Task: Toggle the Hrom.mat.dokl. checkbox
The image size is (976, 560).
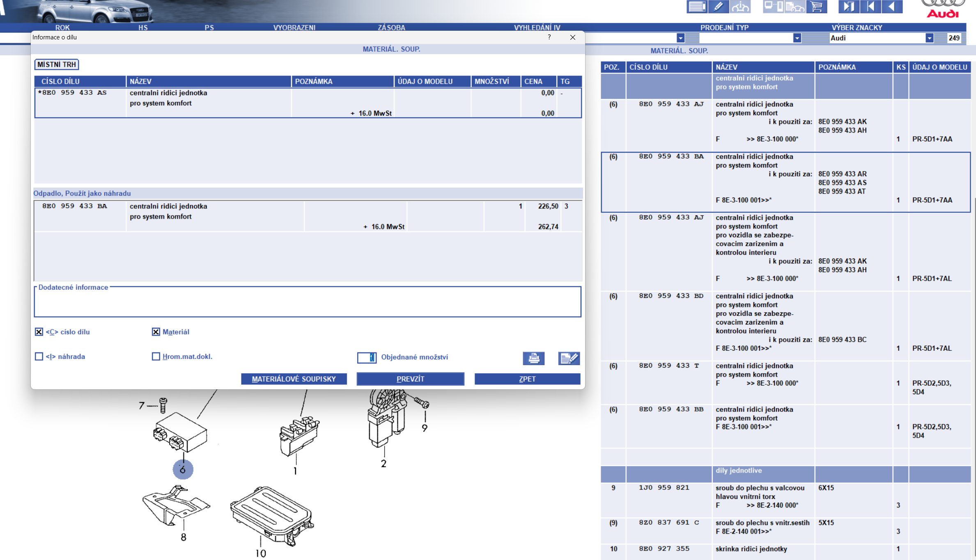Action: 156,357
